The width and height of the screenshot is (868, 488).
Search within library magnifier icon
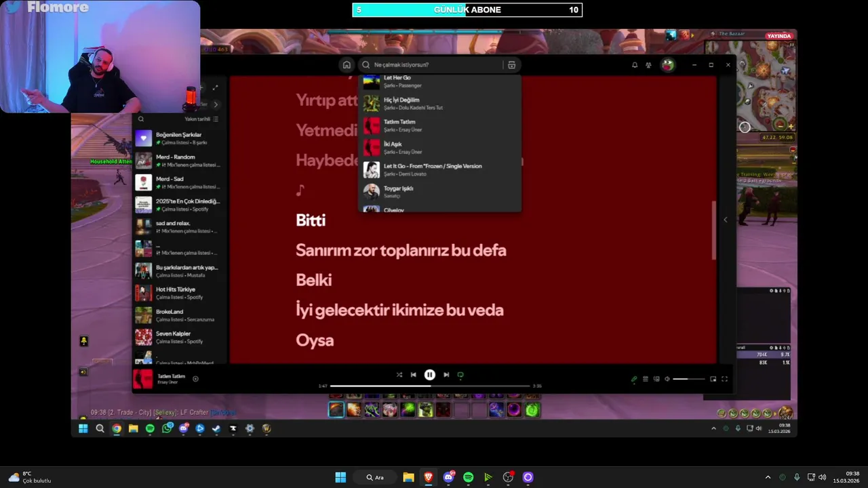(141, 119)
